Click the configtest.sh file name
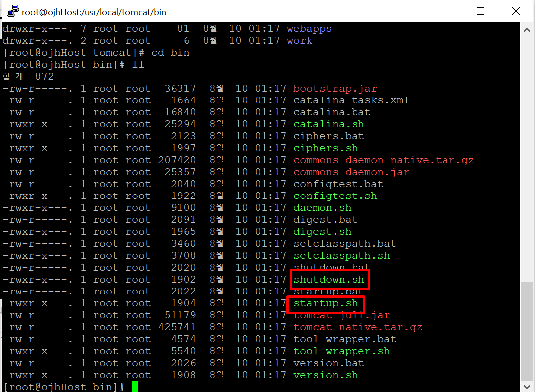 pyautogui.click(x=335, y=196)
